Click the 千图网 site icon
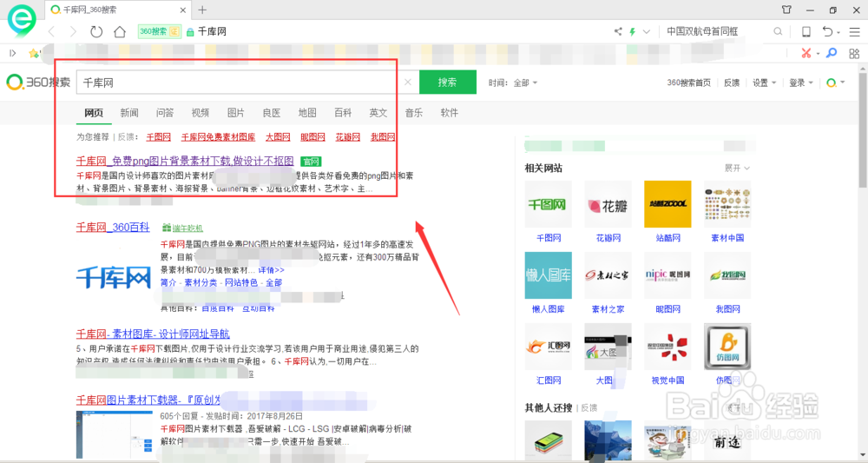This screenshot has height=463, width=868. click(548, 204)
